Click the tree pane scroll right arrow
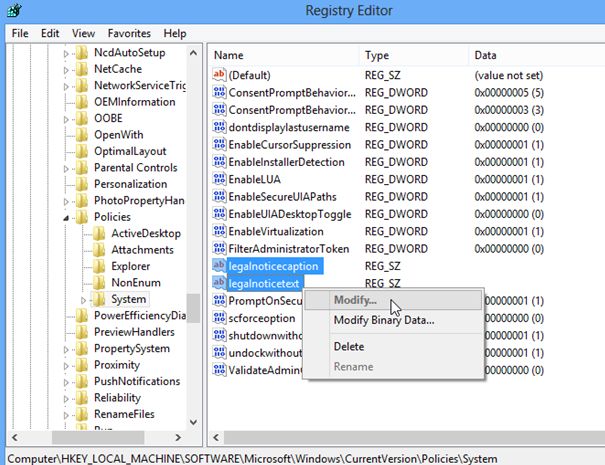 [x=178, y=438]
